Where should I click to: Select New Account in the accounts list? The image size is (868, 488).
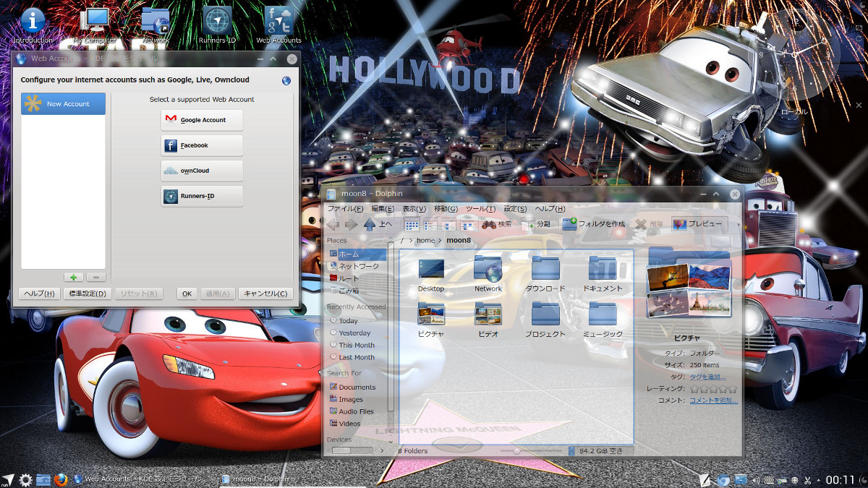point(63,104)
